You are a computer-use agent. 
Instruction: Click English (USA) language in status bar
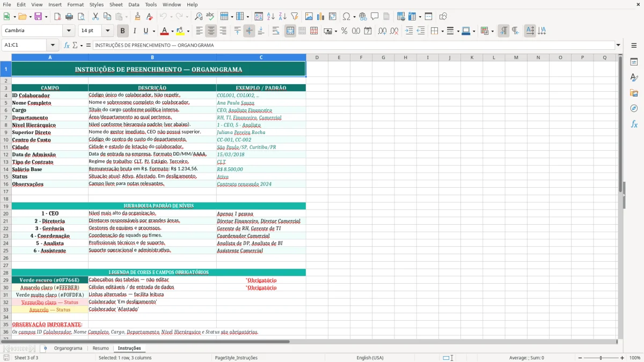tap(370, 358)
